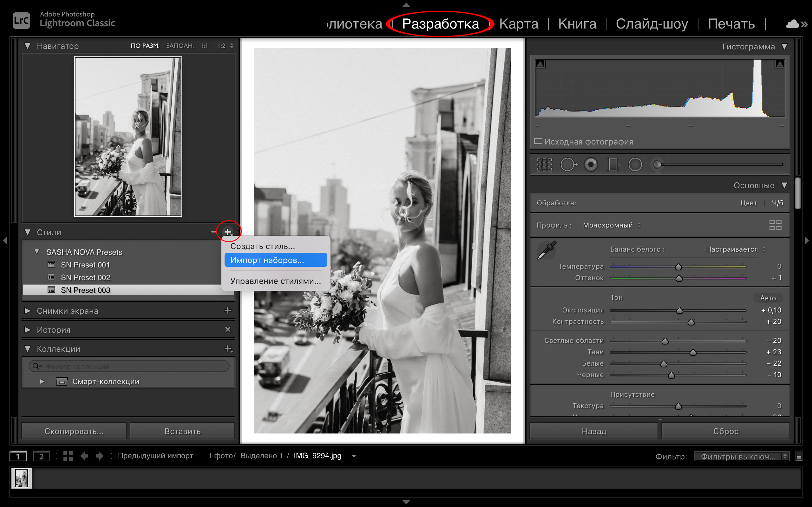Image resolution: width=812 pixels, height=507 pixels.
Task: Pick the White Balance eyedropper tool
Action: coord(547,250)
